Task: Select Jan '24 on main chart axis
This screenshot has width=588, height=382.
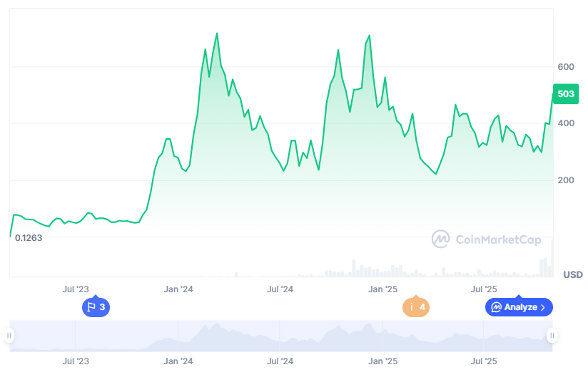Action: [178, 289]
